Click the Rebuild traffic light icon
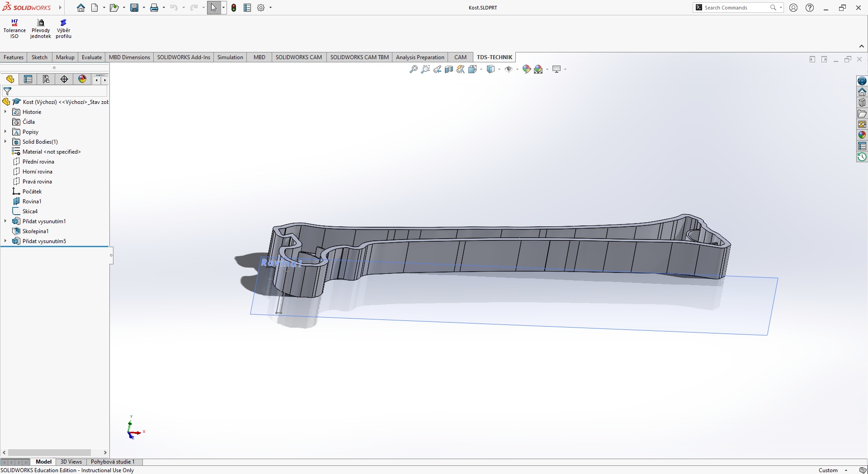 coord(234,8)
